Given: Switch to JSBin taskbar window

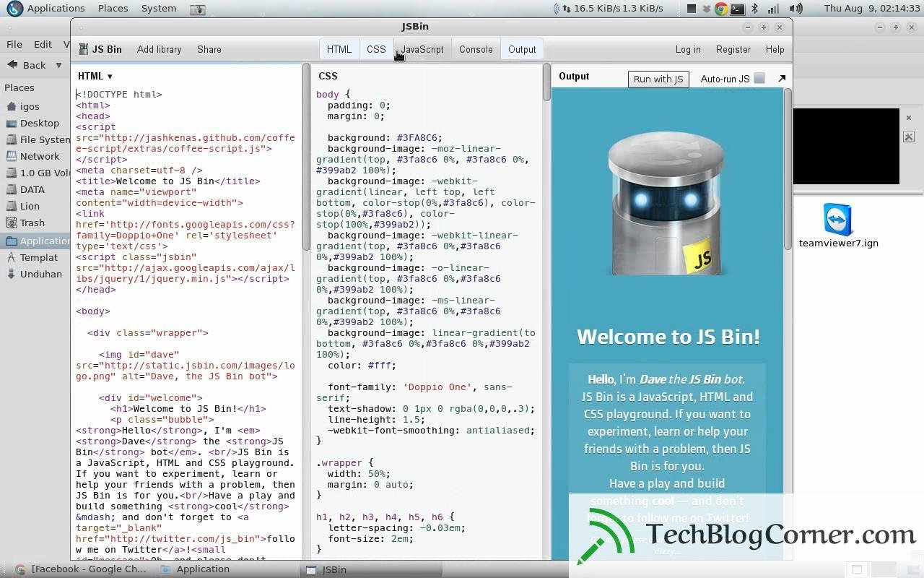Looking at the screenshot, I should click(x=372, y=569).
